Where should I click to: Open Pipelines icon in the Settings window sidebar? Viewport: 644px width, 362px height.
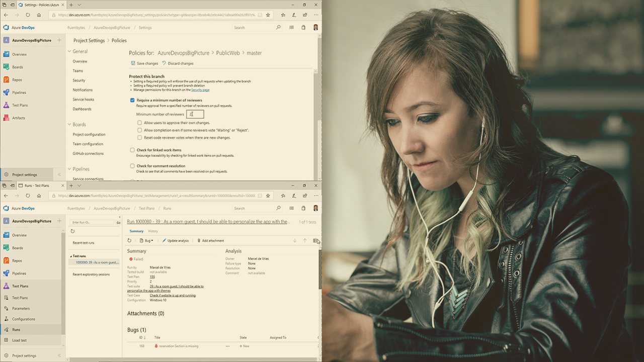pyautogui.click(x=6, y=93)
